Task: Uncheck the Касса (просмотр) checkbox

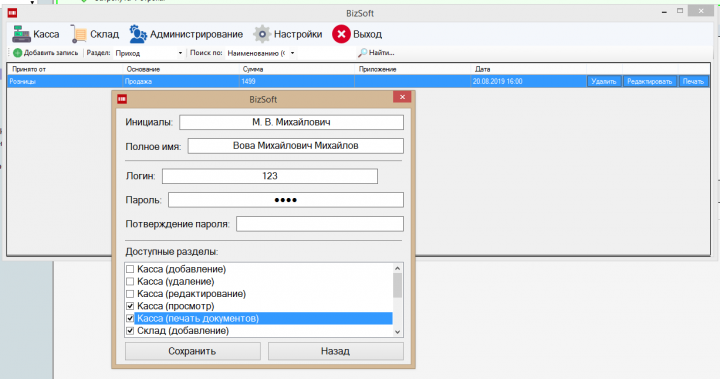Action: coord(130,306)
